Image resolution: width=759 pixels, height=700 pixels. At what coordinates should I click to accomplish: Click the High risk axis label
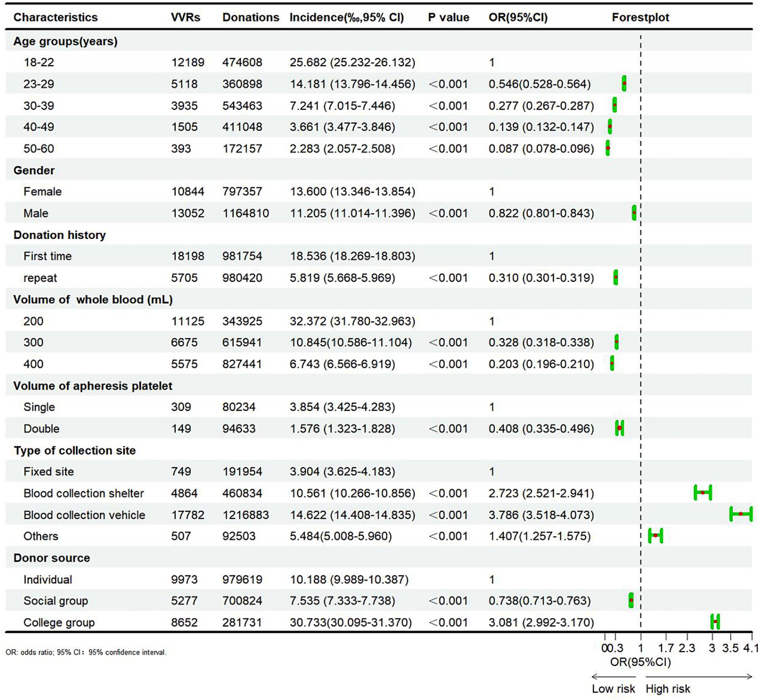[x=667, y=688]
